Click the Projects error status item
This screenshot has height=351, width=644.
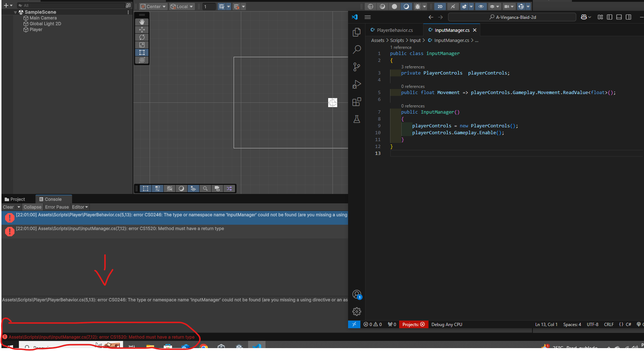coord(413,324)
